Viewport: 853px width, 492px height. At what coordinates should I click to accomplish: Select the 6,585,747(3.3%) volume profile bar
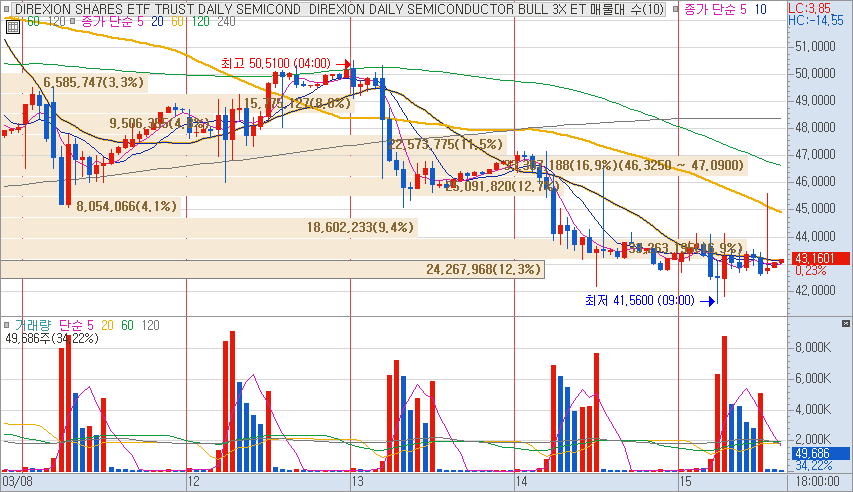click(75, 82)
